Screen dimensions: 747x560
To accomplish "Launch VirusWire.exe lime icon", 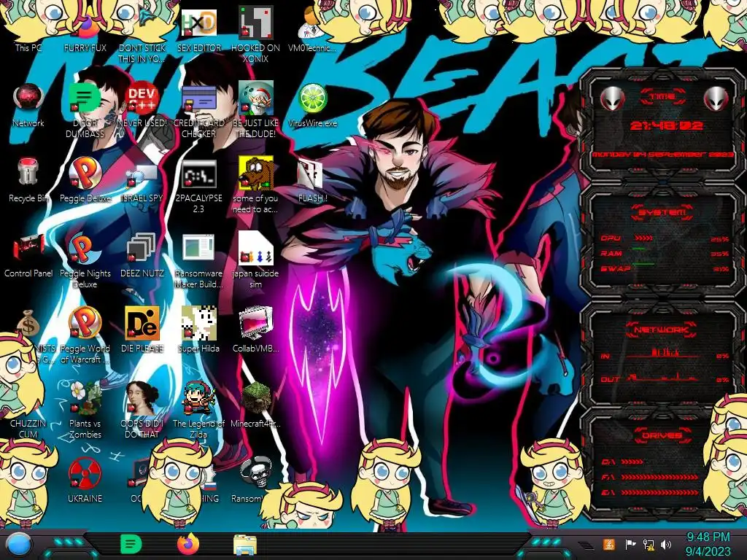I will coord(312,99).
